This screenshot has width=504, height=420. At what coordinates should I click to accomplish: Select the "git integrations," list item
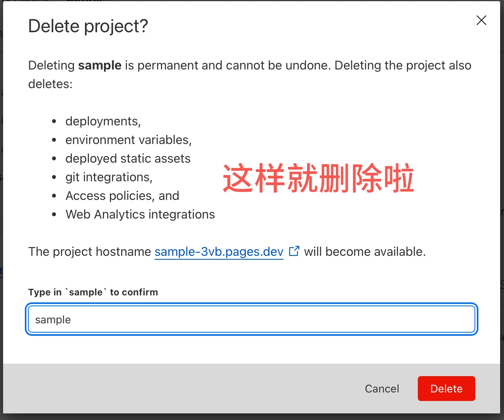[109, 177]
